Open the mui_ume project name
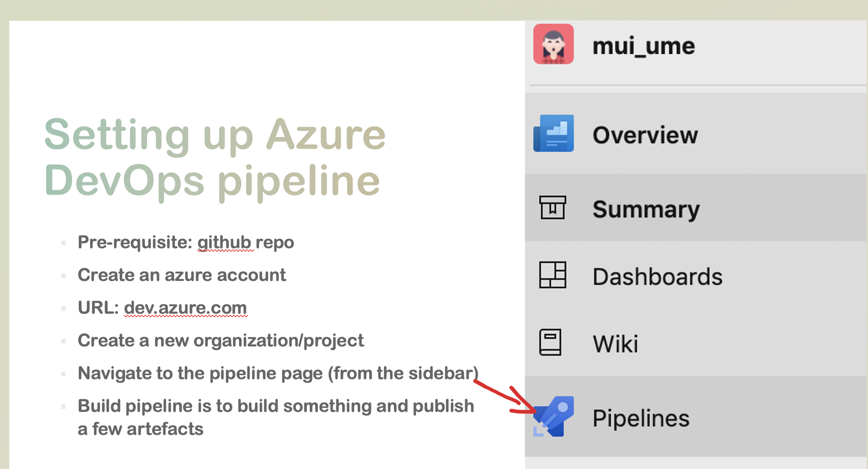Screen dimensions: 868x469 coord(644,46)
